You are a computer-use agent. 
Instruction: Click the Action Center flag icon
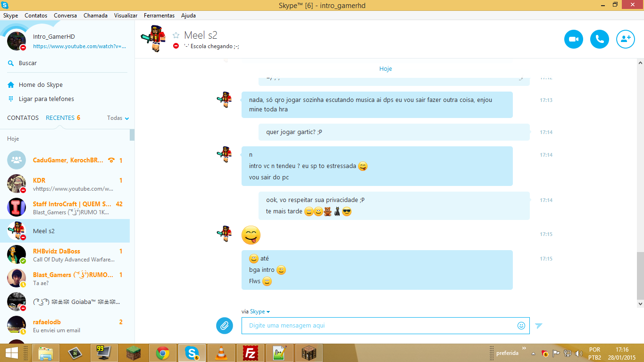click(x=556, y=354)
